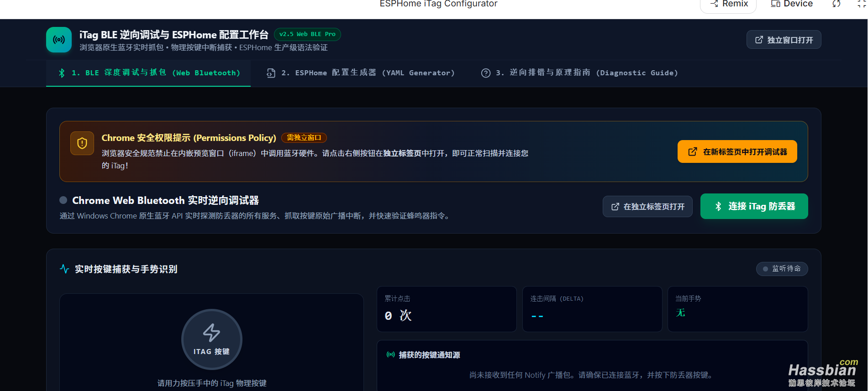
Task: Click the 当前手势 card showing 无
Action: pos(737,309)
